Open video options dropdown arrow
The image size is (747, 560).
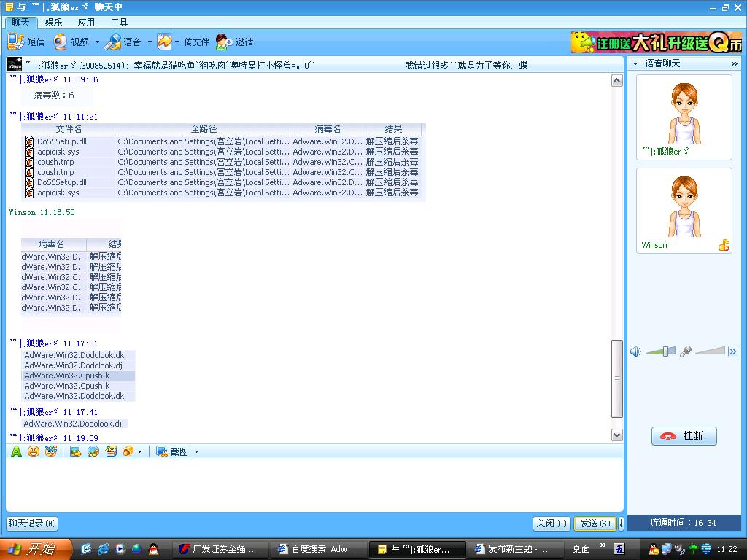coord(97,42)
